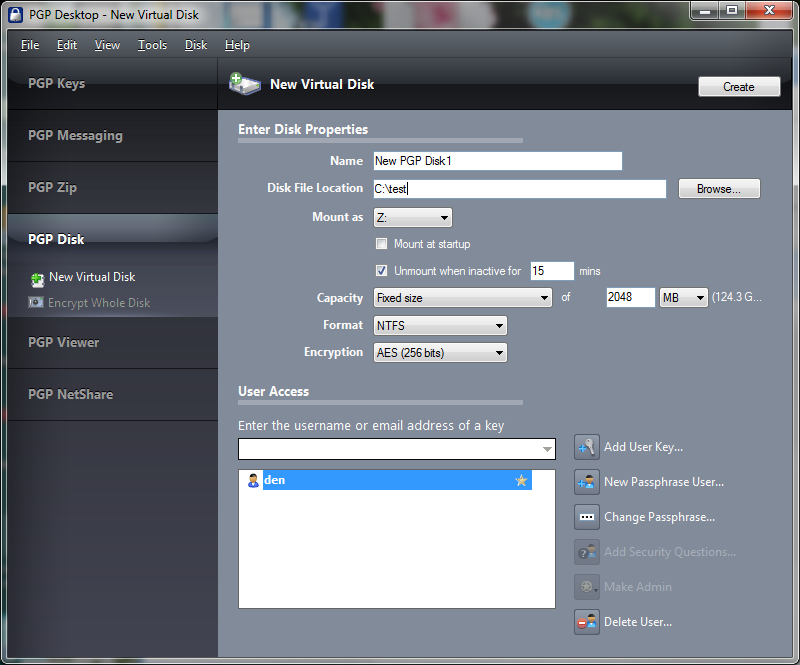Open the Mount as drive letter dropdown
Screen dimensions: 800x665
412,217
